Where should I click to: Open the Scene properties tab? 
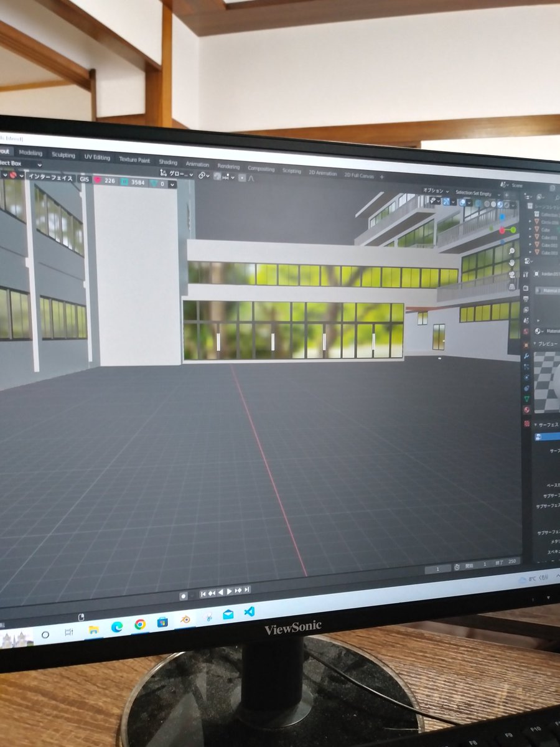pyautogui.click(x=526, y=321)
